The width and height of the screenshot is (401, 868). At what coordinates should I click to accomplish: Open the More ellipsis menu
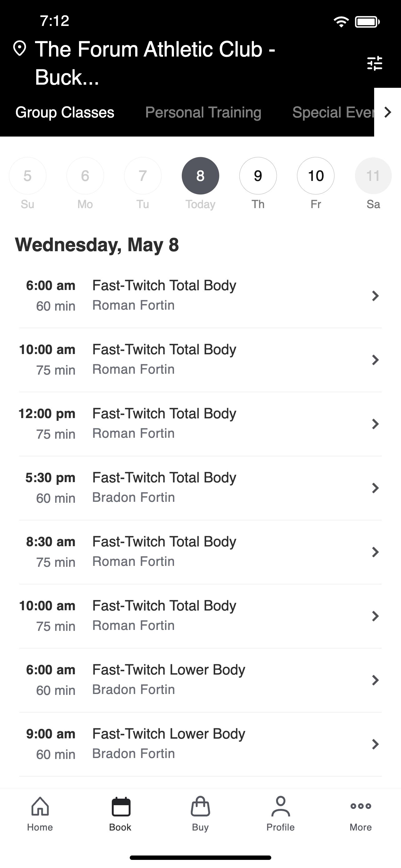point(361,806)
